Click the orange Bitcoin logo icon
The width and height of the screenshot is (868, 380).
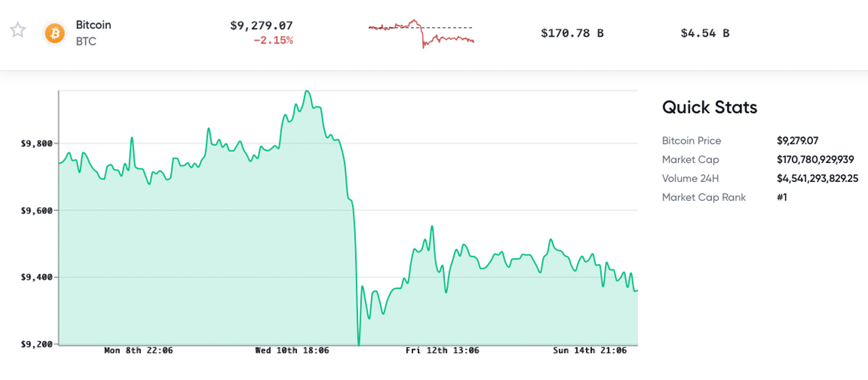click(x=54, y=32)
